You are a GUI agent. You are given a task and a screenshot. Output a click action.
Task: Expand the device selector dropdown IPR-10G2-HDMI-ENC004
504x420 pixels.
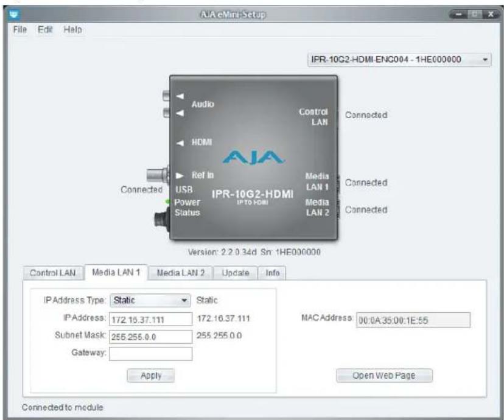tap(399, 60)
